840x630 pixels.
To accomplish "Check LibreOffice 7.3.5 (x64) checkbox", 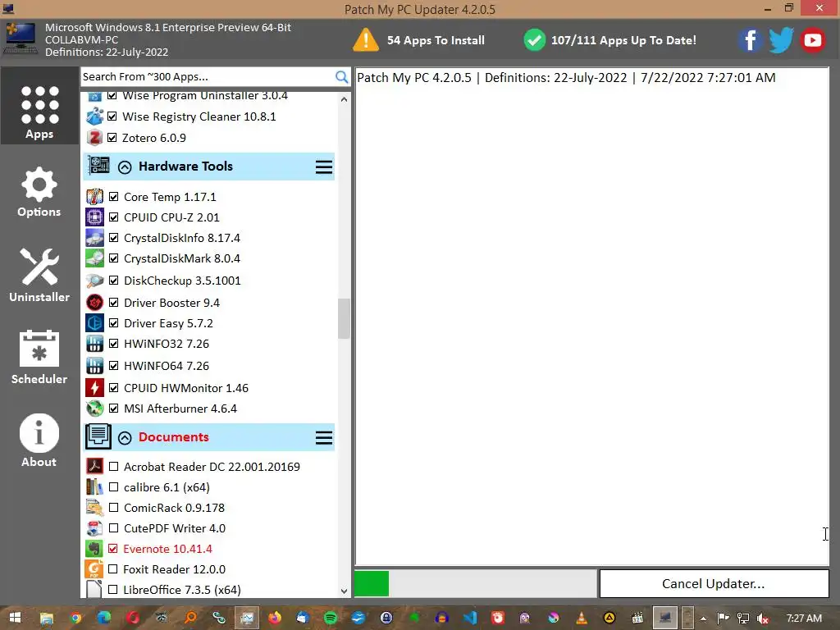I will click(x=112, y=589).
